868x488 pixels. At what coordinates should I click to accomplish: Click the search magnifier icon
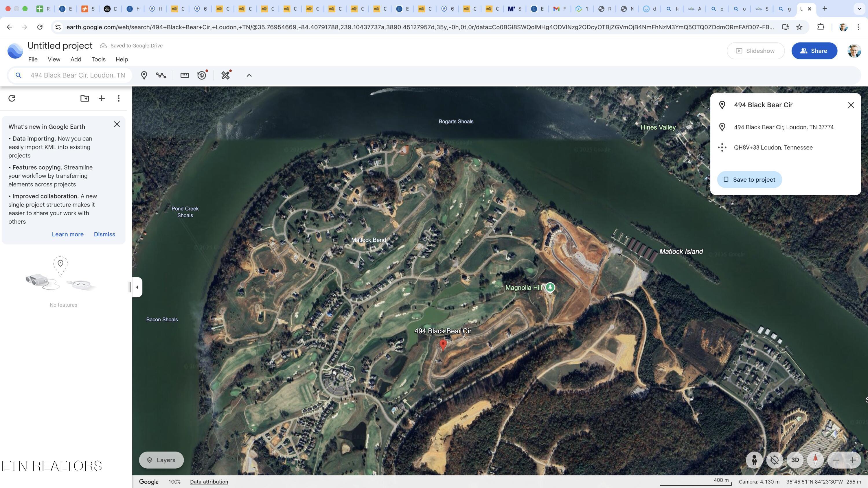[x=19, y=75]
